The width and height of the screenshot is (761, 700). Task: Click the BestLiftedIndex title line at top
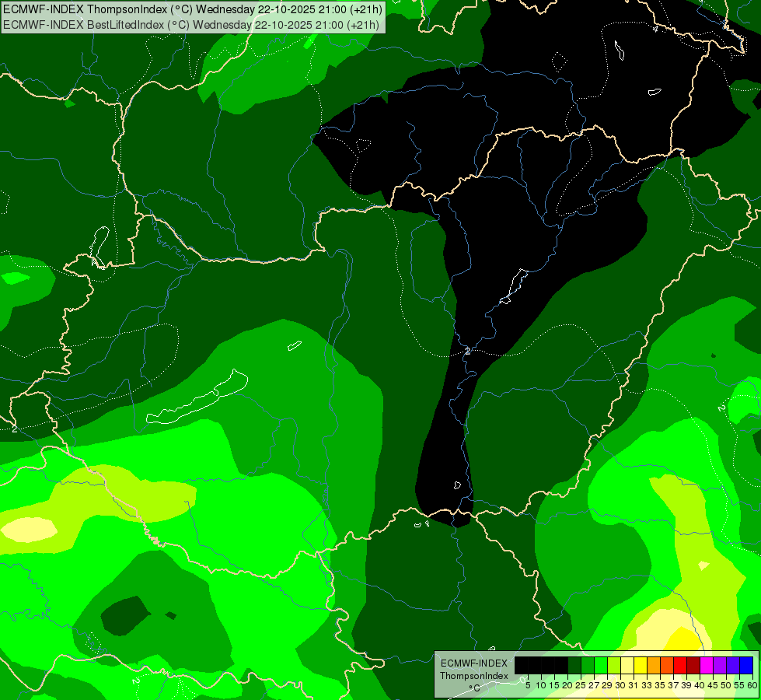[191, 24]
